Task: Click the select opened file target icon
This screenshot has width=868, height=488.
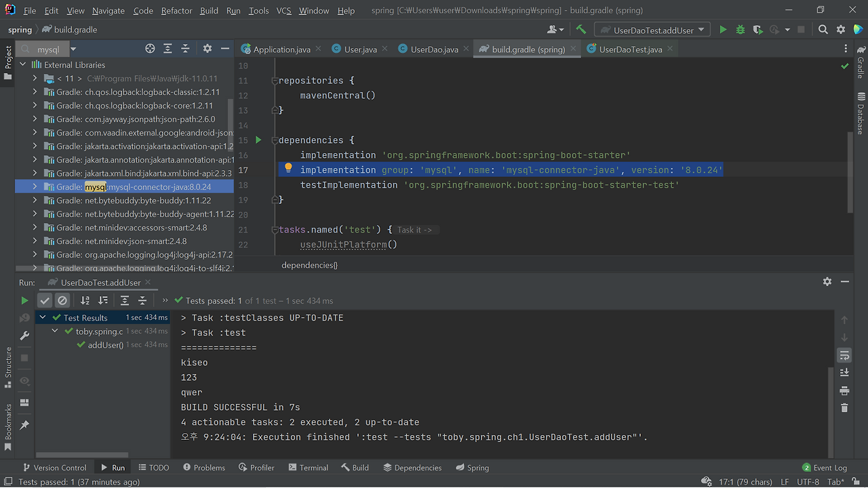Action: coord(150,49)
